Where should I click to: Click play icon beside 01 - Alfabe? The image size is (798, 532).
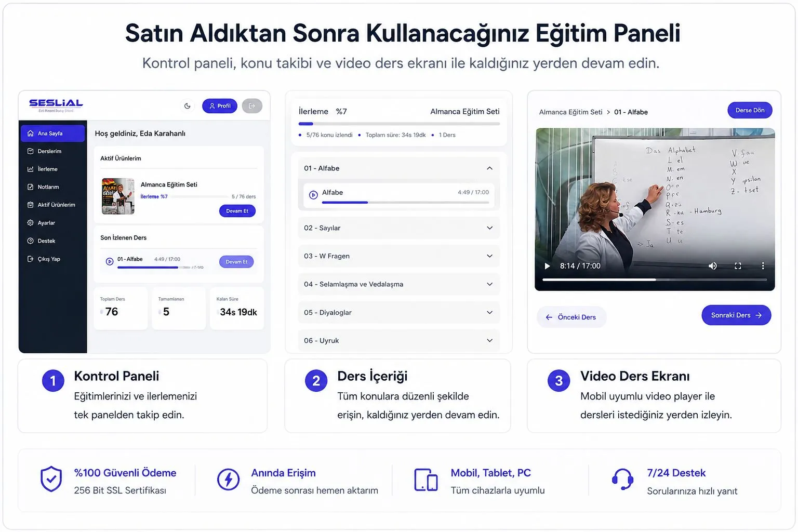[x=110, y=262]
